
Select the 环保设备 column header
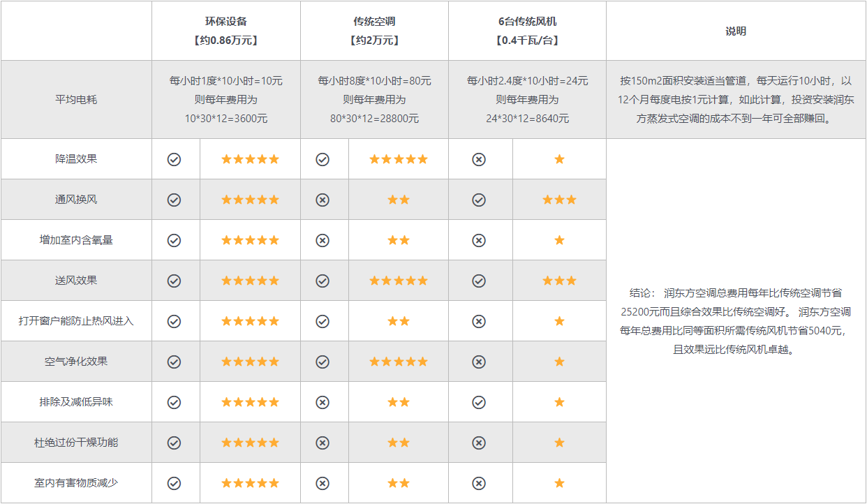[x=226, y=31]
